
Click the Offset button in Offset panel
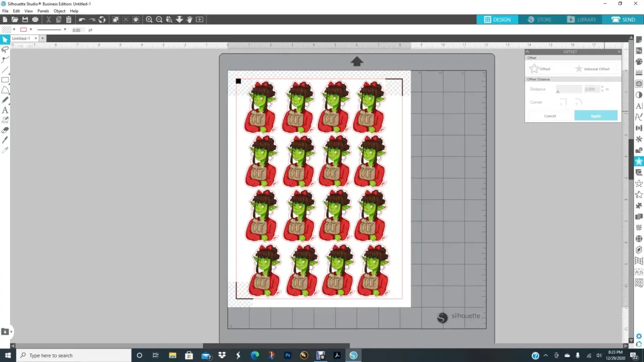click(x=540, y=69)
